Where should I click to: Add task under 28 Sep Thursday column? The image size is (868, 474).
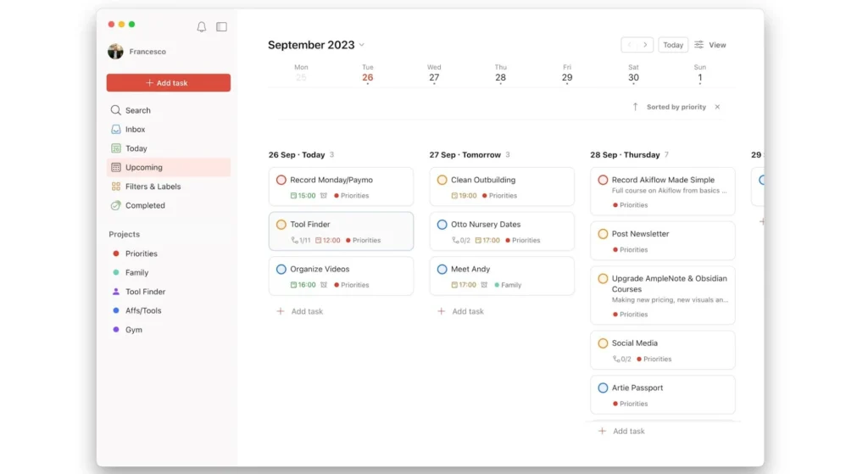click(x=621, y=431)
